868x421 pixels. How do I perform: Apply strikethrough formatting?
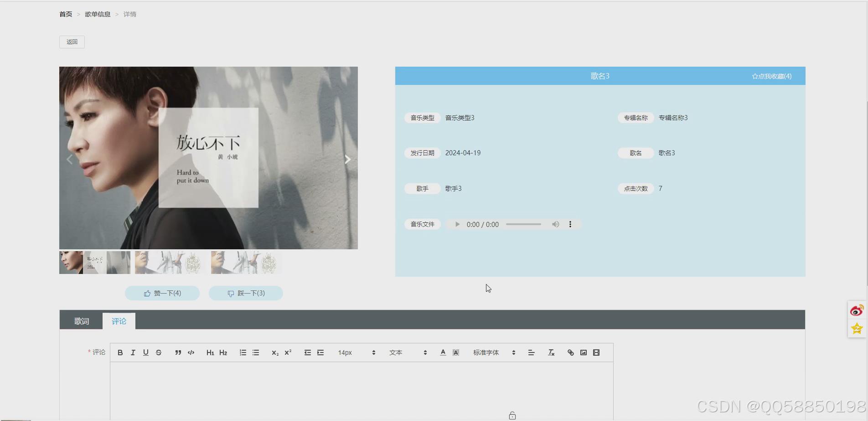coord(159,353)
